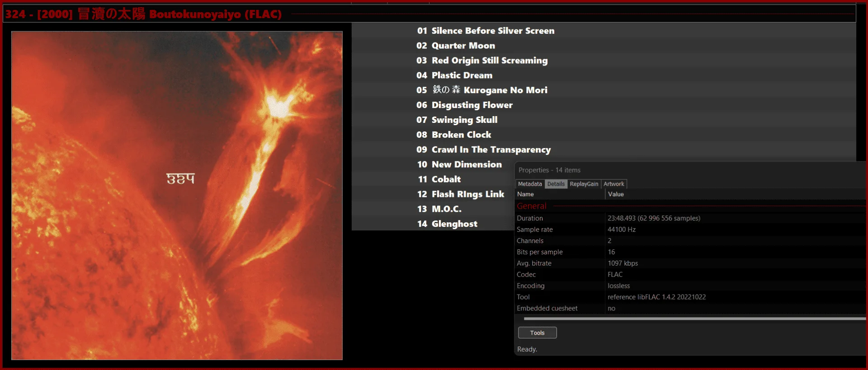The image size is (868, 370).
Task: Collapse the General section header
Action: coord(532,206)
